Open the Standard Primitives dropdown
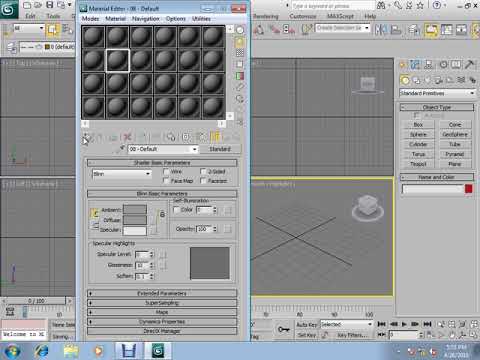 click(x=437, y=93)
